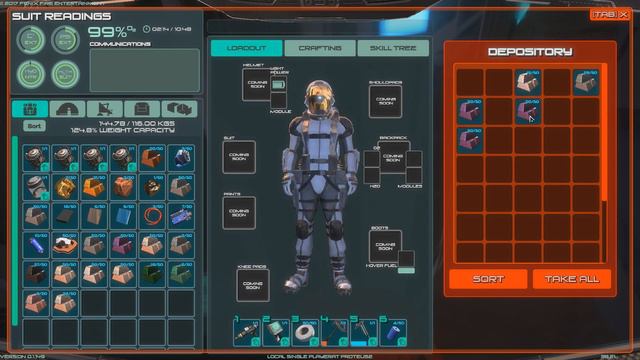This screenshot has height=360, width=640.
Task: Open the chest inventory category tab
Action: coord(30,109)
